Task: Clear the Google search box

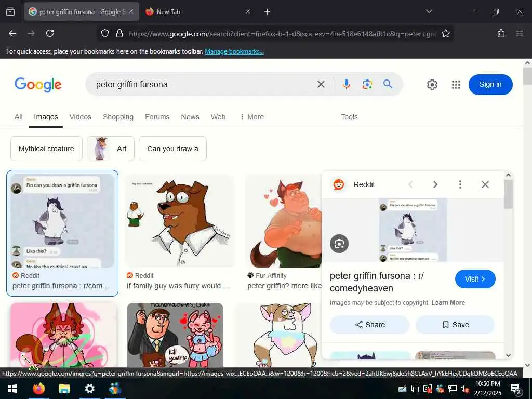Action: [x=321, y=84]
